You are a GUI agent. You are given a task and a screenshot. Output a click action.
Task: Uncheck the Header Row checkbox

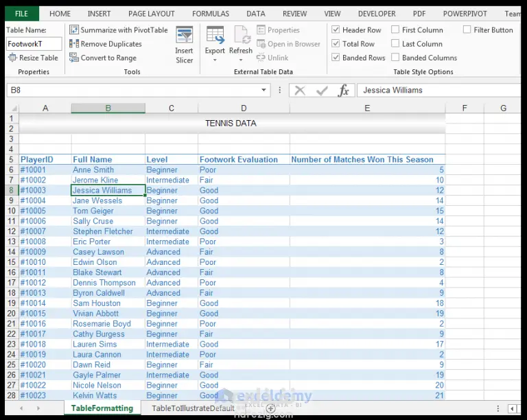336,30
